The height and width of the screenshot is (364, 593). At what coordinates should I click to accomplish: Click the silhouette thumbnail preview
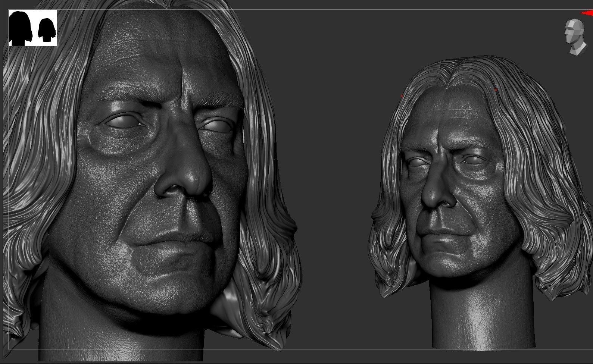point(33,28)
